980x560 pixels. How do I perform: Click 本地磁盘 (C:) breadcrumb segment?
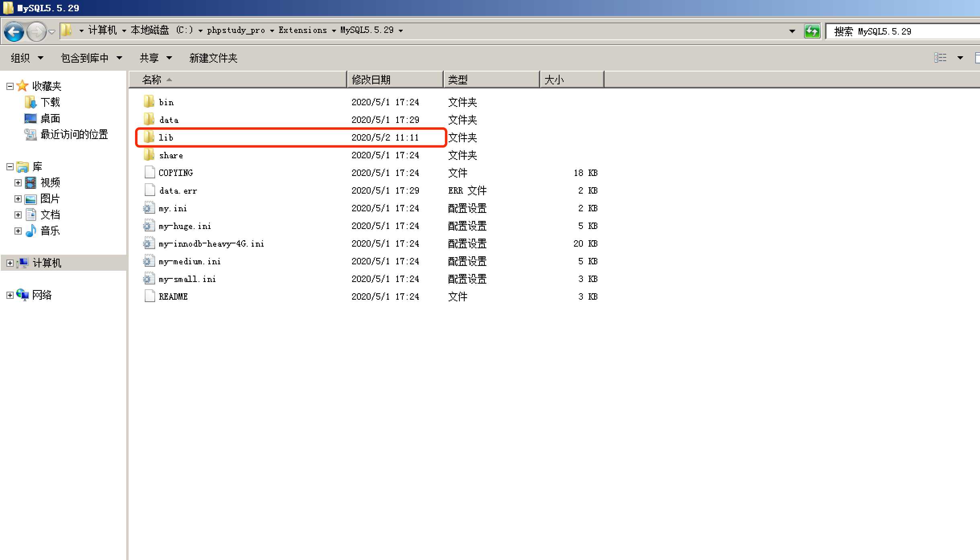(162, 30)
